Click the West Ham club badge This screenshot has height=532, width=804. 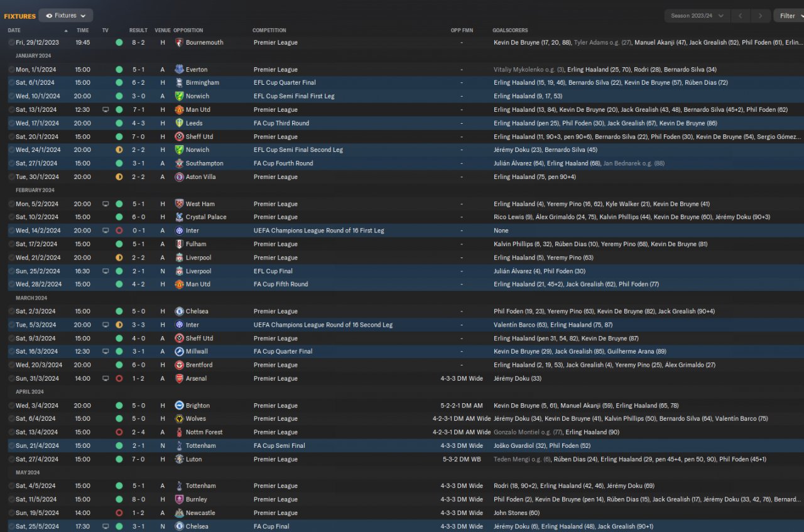[x=180, y=204]
